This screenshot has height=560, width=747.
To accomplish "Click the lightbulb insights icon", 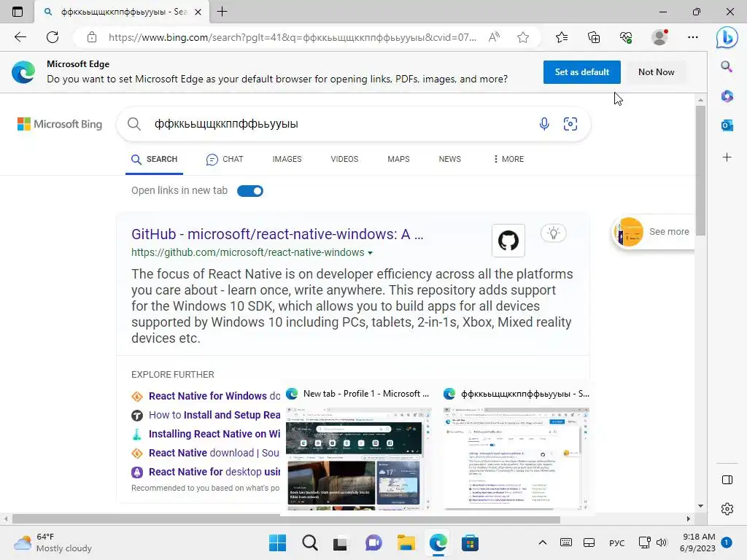I will pos(553,233).
